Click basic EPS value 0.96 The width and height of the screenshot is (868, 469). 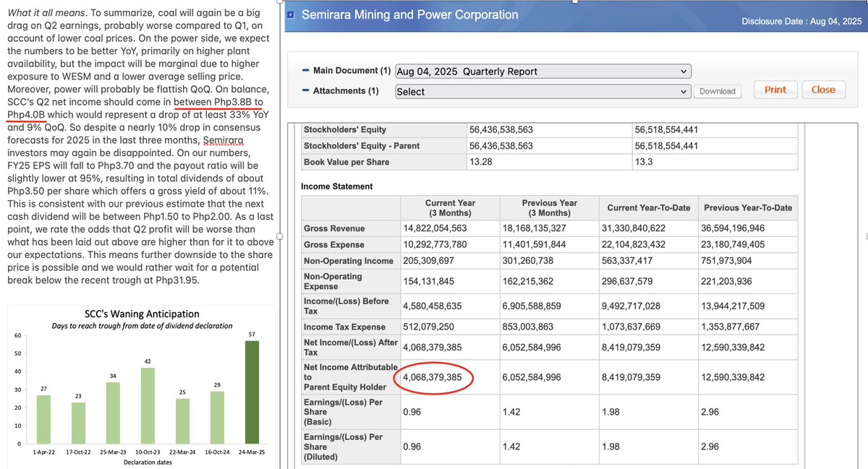pos(412,412)
